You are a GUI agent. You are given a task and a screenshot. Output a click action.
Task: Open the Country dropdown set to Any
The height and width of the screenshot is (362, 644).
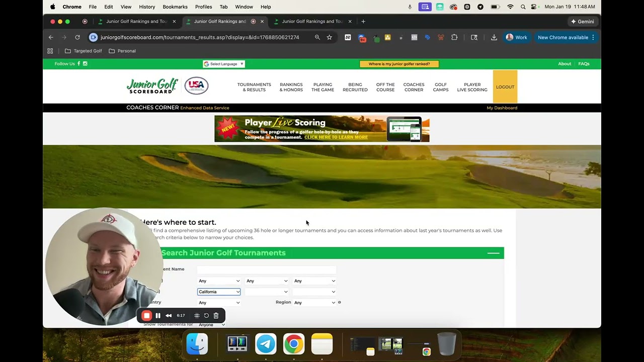tap(219, 303)
